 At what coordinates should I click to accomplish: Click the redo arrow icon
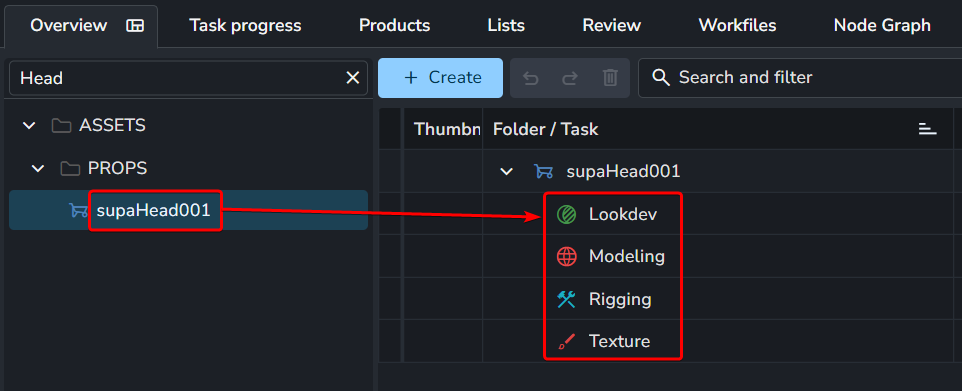click(570, 78)
